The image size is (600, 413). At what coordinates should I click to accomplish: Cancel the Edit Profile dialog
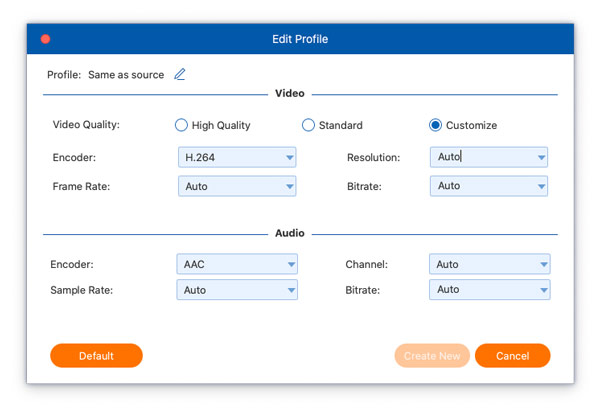click(x=512, y=356)
